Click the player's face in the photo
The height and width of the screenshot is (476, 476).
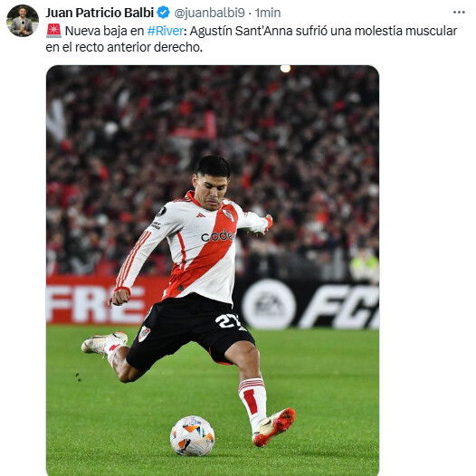click(x=210, y=191)
